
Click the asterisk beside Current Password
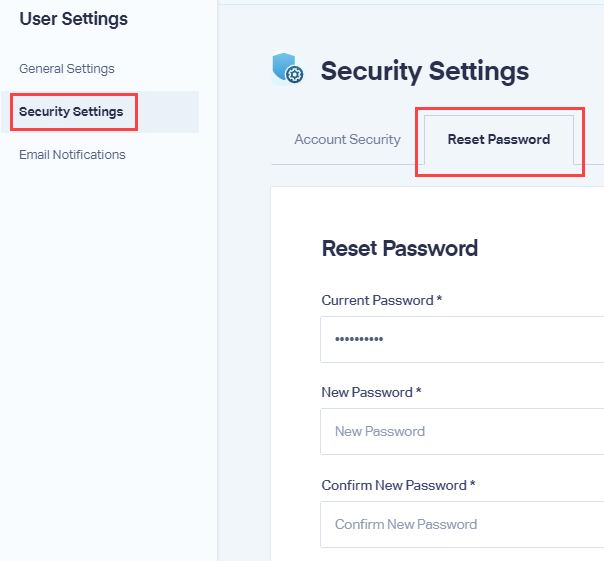pos(439,298)
